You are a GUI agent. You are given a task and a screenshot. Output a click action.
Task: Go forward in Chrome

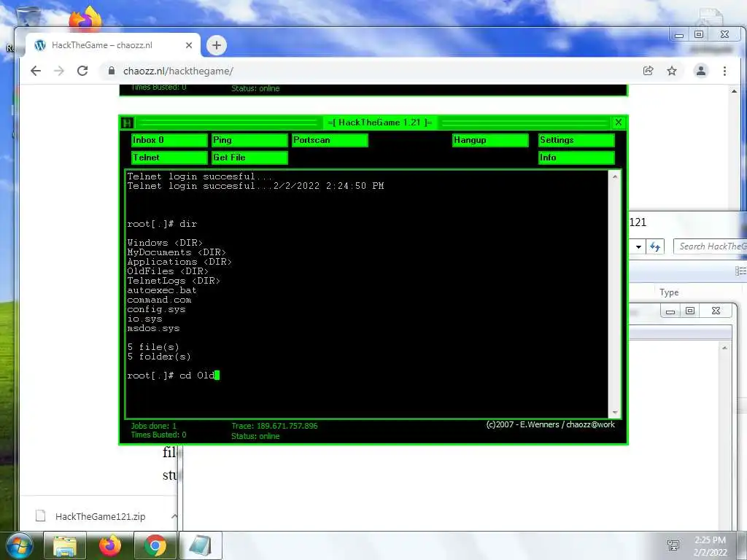coord(59,71)
